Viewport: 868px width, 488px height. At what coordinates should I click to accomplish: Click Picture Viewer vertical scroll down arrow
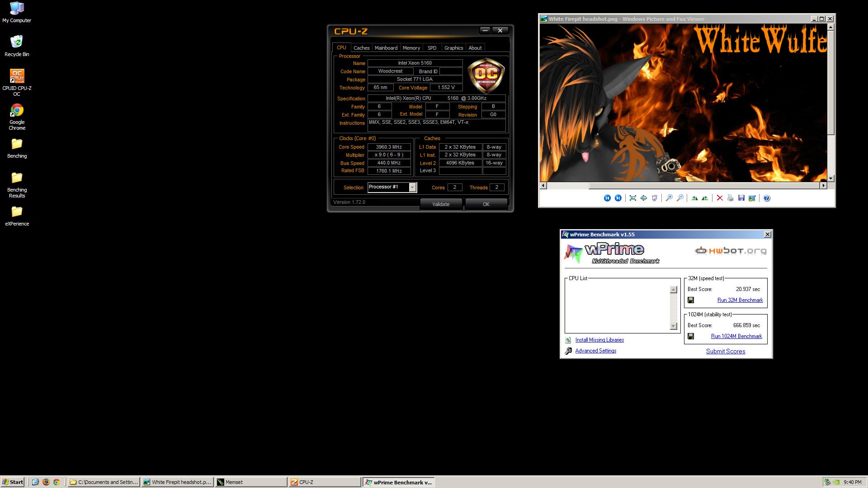pos(831,178)
